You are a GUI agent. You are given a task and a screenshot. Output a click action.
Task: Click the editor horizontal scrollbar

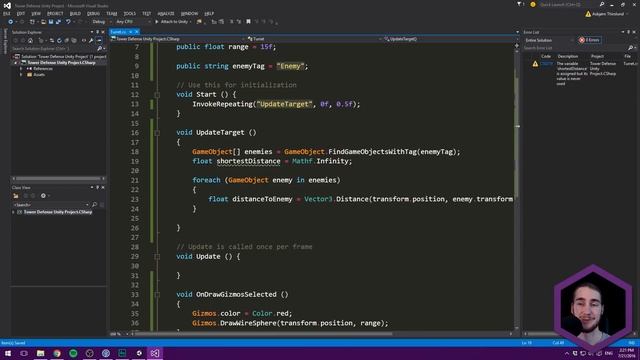pyautogui.click(x=263, y=334)
